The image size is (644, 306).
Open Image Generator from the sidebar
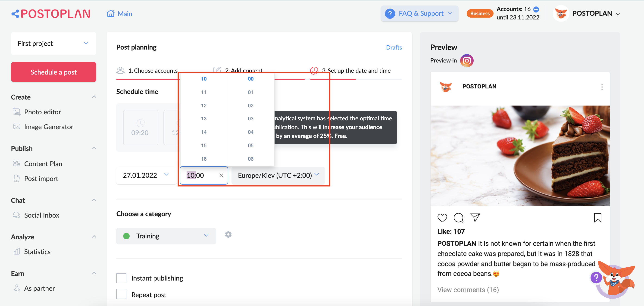pos(49,127)
